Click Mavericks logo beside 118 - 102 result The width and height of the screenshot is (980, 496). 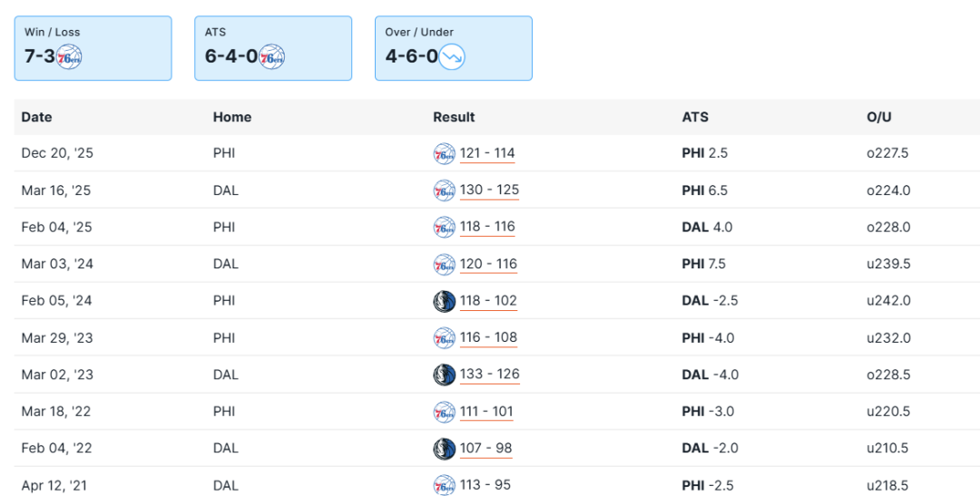pos(444,301)
